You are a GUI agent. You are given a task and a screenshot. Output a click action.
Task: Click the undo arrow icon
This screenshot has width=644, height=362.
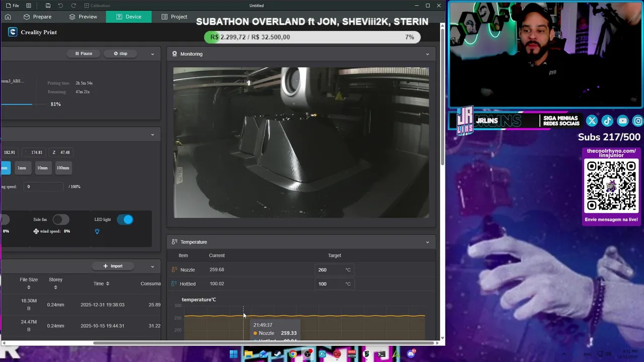(x=60, y=6)
